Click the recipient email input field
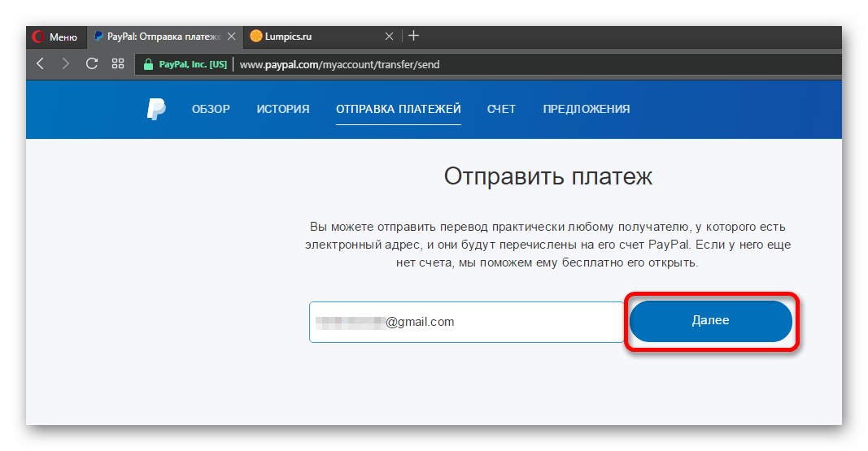Viewport: 868px width, 451px height. 467,323
